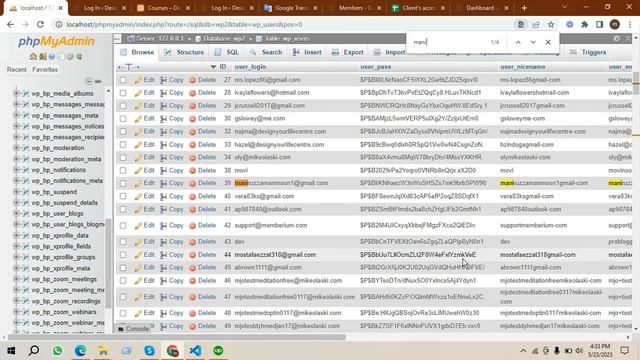Click the find-in-page text field
640x360 pixels.
click(x=449, y=42)
